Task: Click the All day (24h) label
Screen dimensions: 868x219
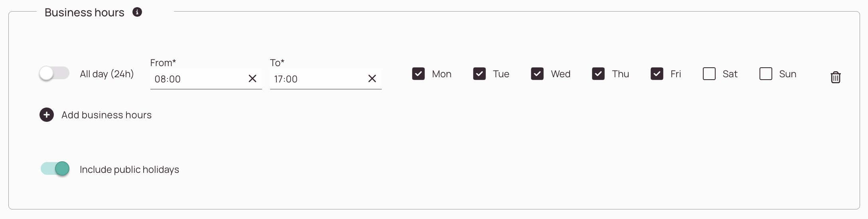Action: (x=107, y=74)
